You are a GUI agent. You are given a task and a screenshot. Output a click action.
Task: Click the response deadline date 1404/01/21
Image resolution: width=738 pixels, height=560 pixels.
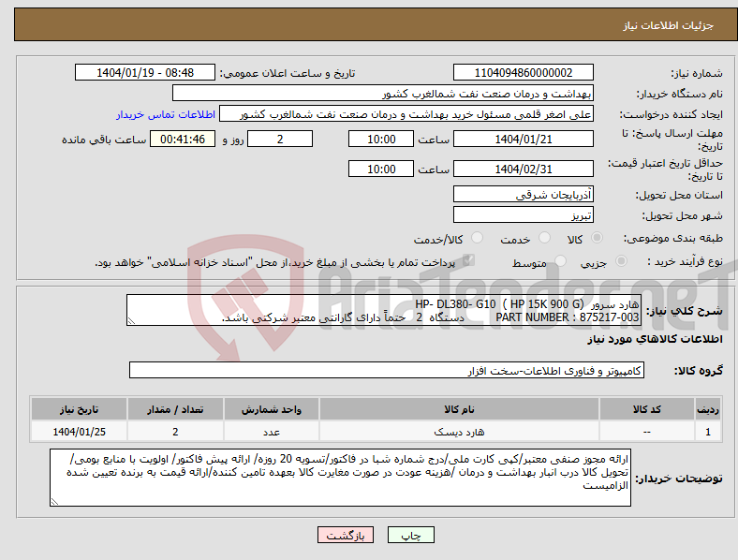pos(523,139)
